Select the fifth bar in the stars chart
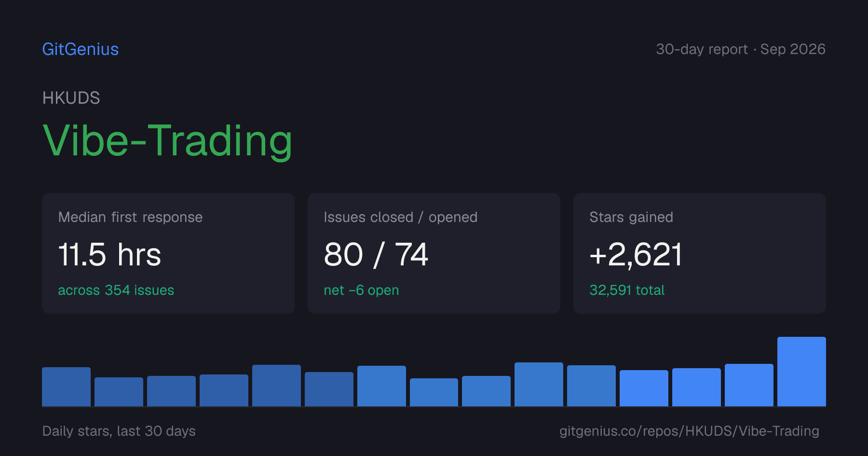Image resolution: width=868 pixels, height=456 pixels. coord(276,386)
